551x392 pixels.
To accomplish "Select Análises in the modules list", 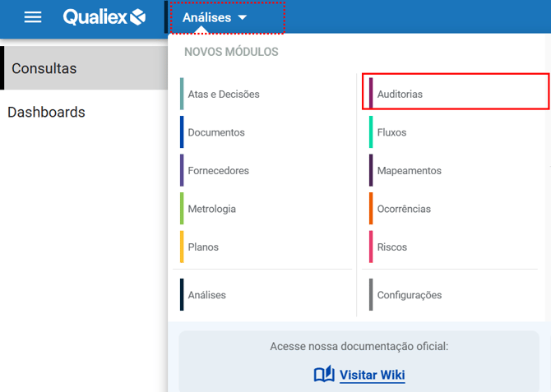I will point(206,295).
